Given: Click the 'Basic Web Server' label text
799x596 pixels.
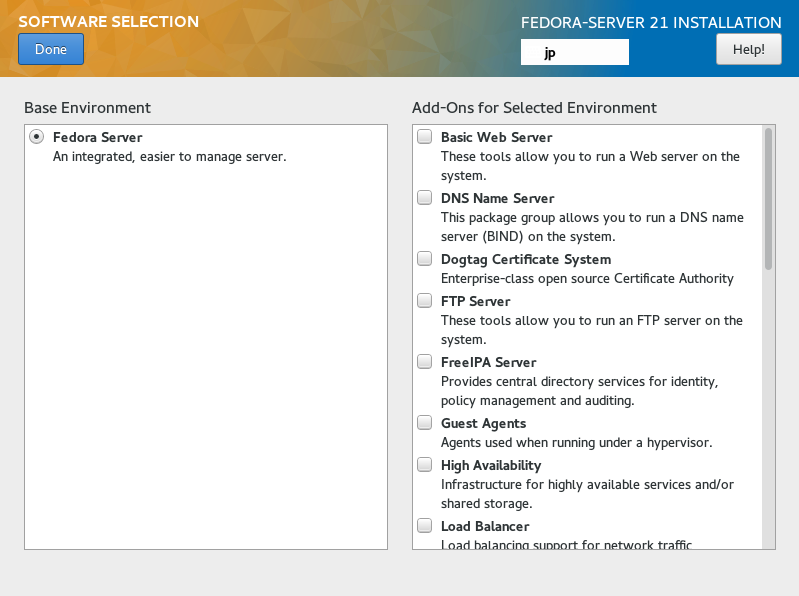Looking at the screenshot, I should point(497,138).
